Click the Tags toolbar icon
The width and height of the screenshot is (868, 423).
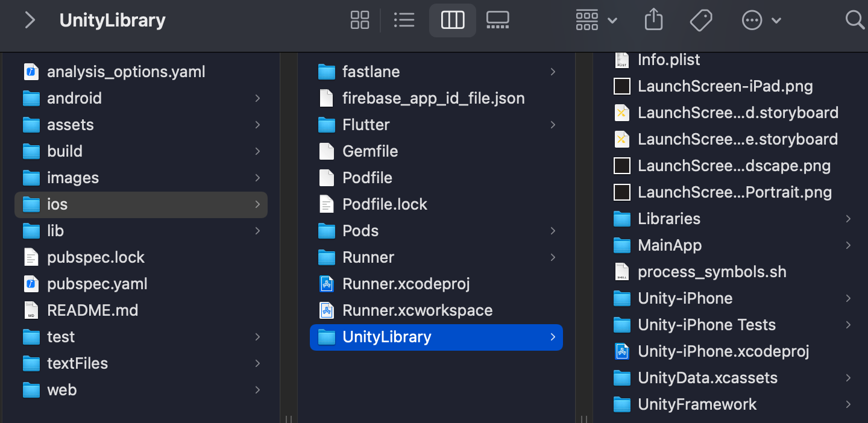(701, 20)
